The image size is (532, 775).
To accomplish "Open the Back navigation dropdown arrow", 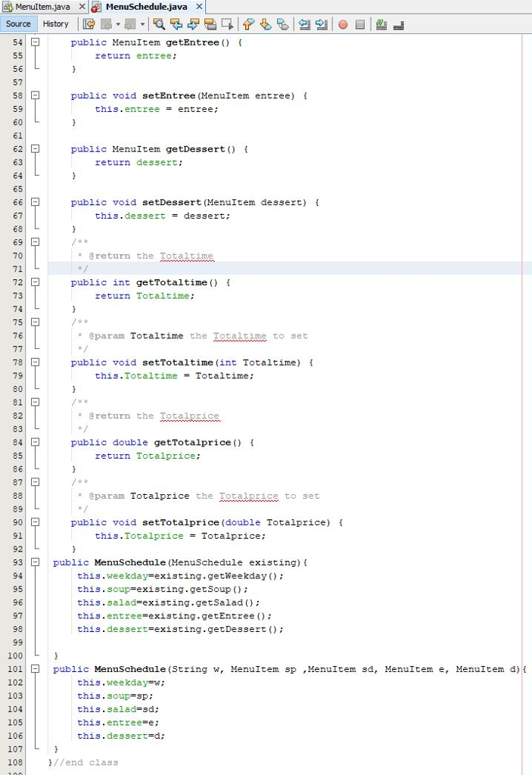I will (118, 24).
